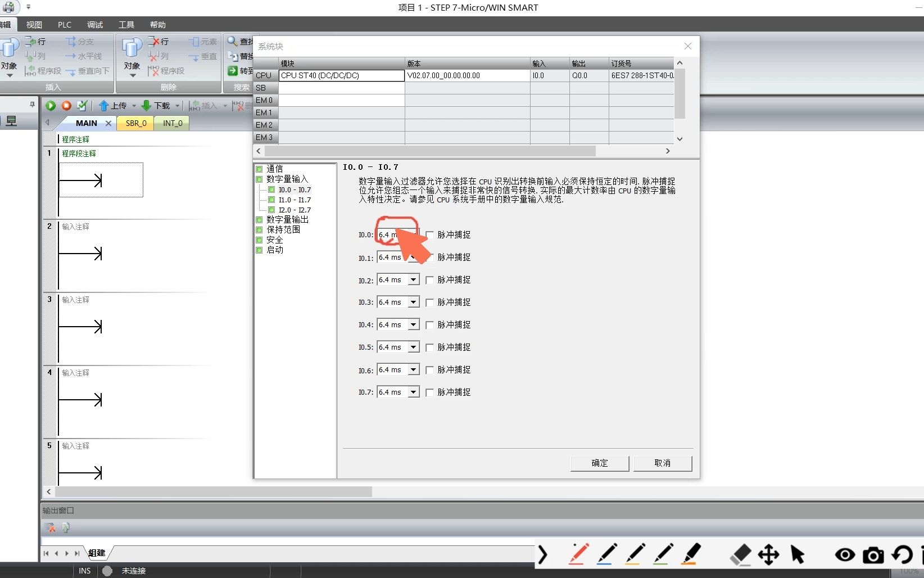
Task: Open the 调试 ribbon tab
Action: [95, 25]
